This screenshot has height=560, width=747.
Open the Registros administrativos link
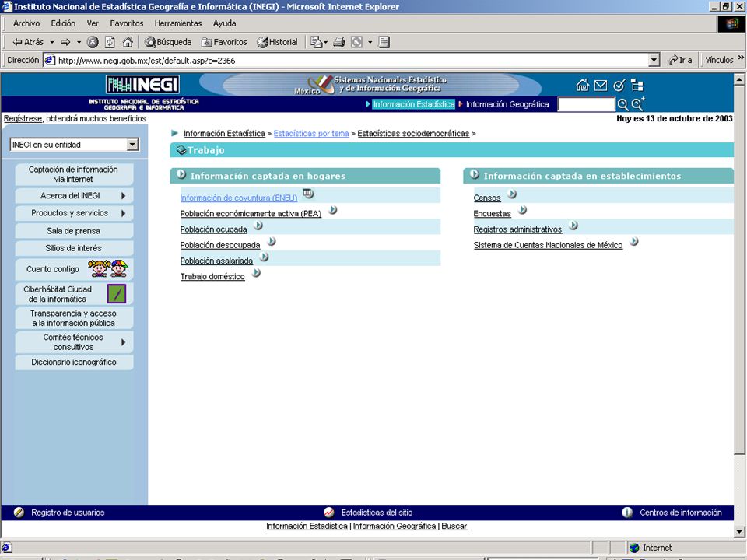click(x=517, y=229)
